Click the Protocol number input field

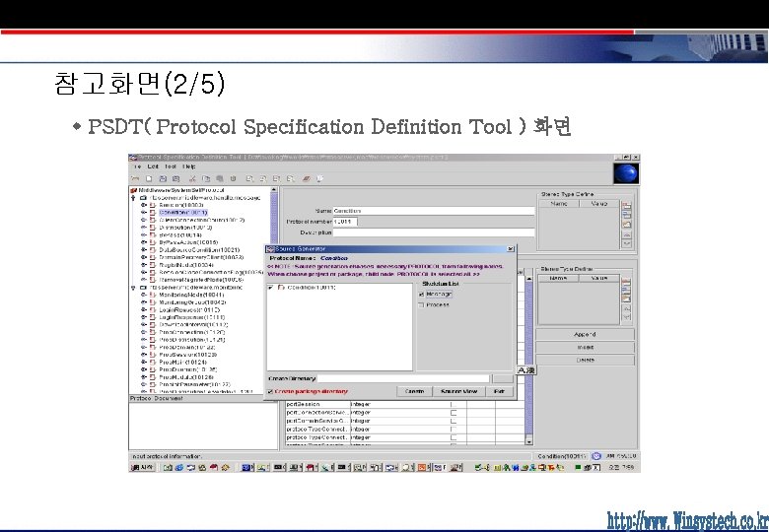[345, 222]
